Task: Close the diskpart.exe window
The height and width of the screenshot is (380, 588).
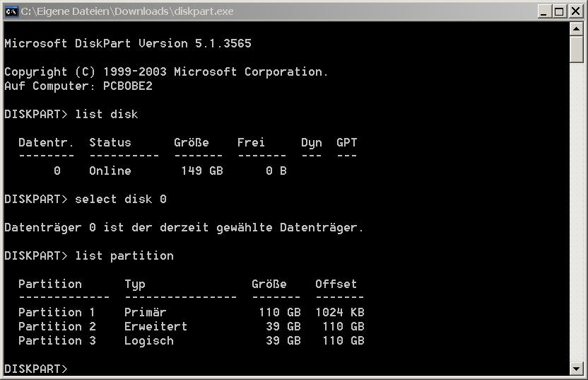Action: (x=575, y=11)
